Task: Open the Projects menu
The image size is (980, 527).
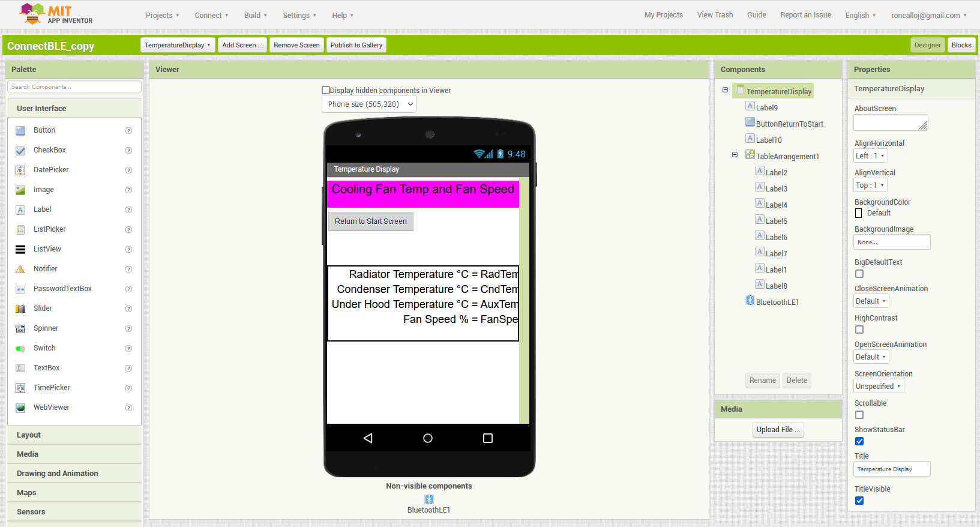Action: [x=162, y=16]
